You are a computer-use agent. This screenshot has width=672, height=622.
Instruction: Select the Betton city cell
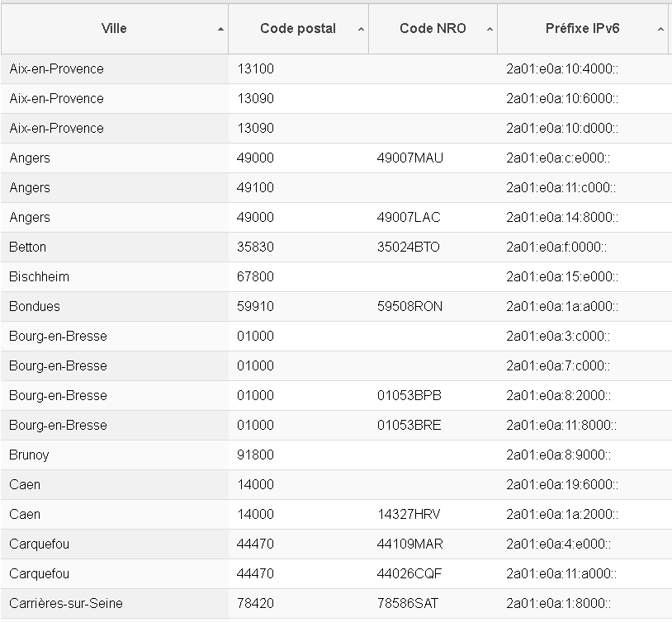28,247
